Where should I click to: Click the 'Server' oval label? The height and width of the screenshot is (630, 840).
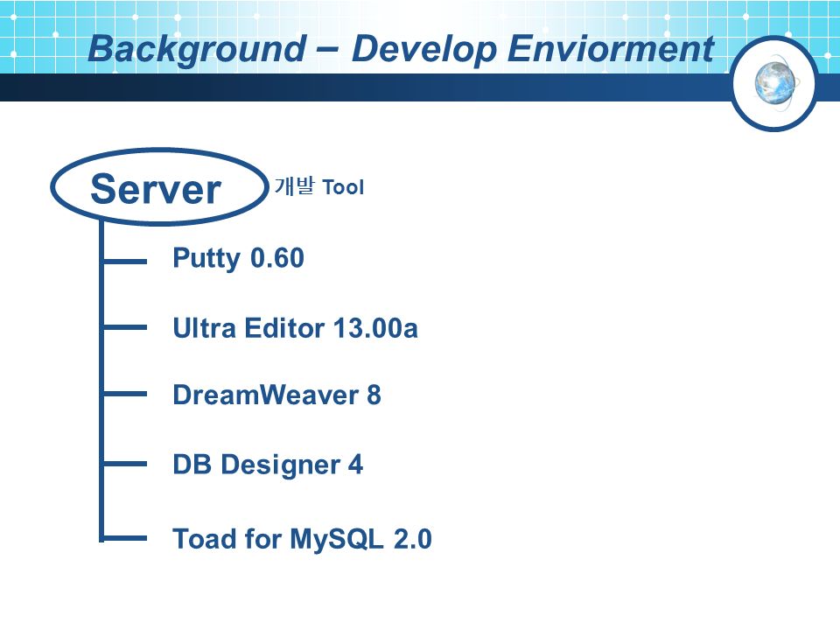(x=159, y=187)
